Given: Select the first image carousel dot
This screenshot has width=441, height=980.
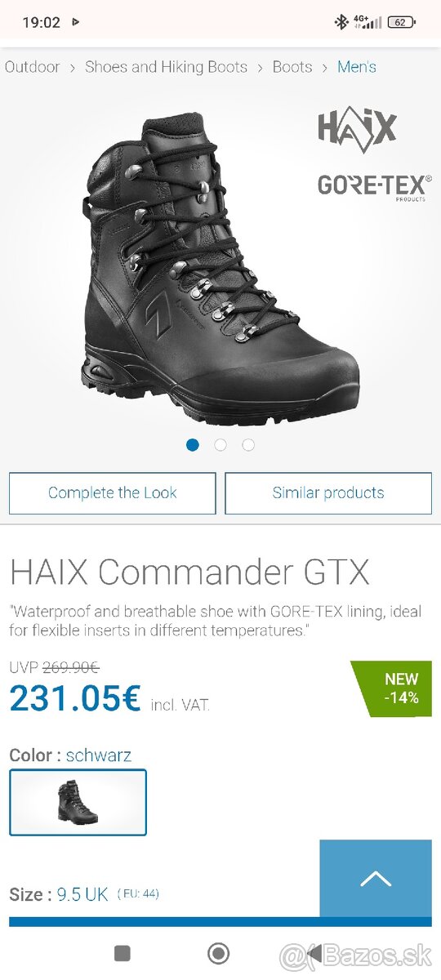Looking at the screenshot, I should coord(193,445).
